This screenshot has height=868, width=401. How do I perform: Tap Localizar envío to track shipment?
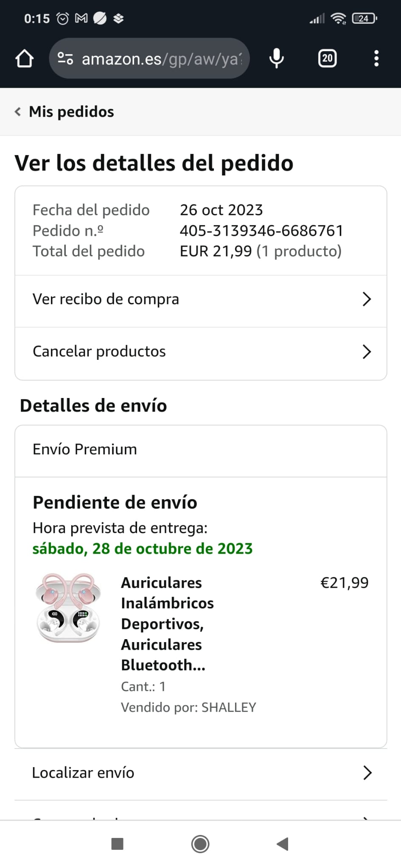pos(83,773)
